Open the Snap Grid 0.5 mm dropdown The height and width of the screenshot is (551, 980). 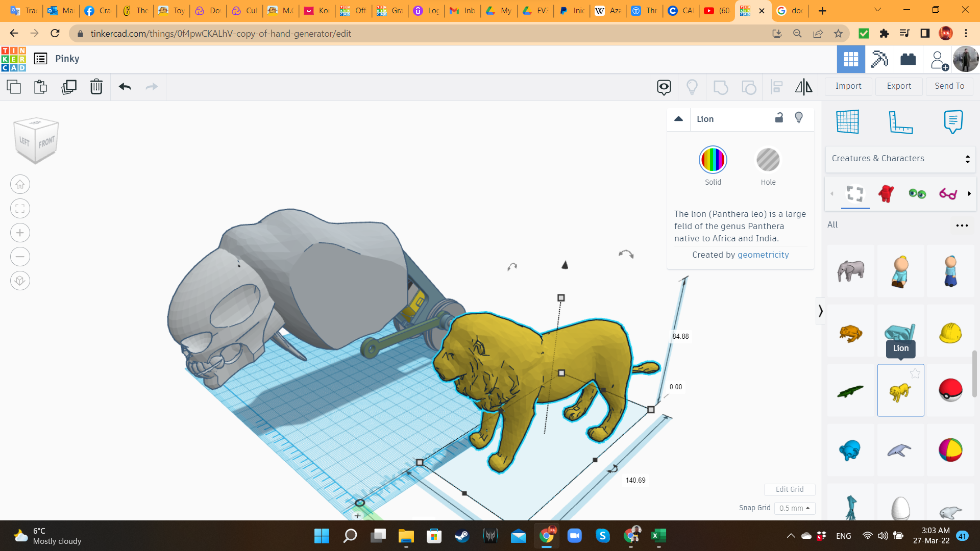794,508
